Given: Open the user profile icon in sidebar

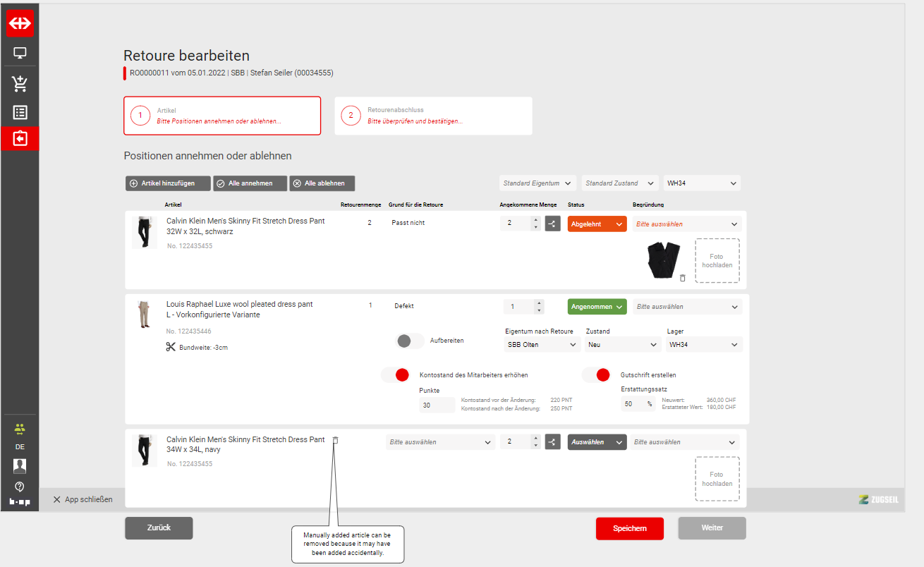Looking at the screenshot, I should pyautogui.click(x=20, y=465).
